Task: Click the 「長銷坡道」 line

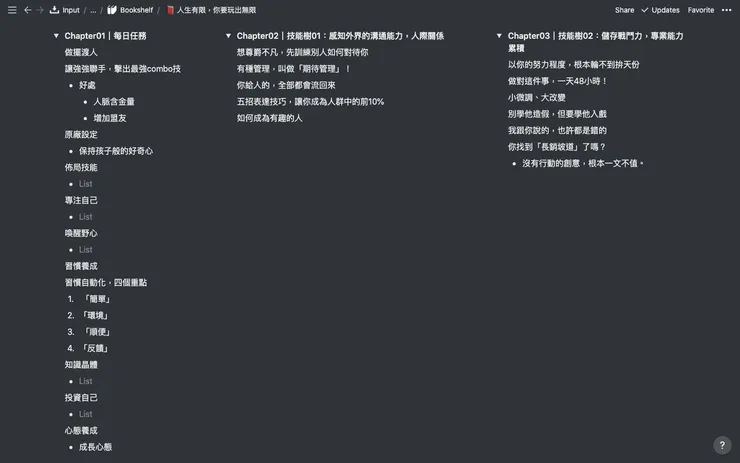Action: click(x=557, y=147)
